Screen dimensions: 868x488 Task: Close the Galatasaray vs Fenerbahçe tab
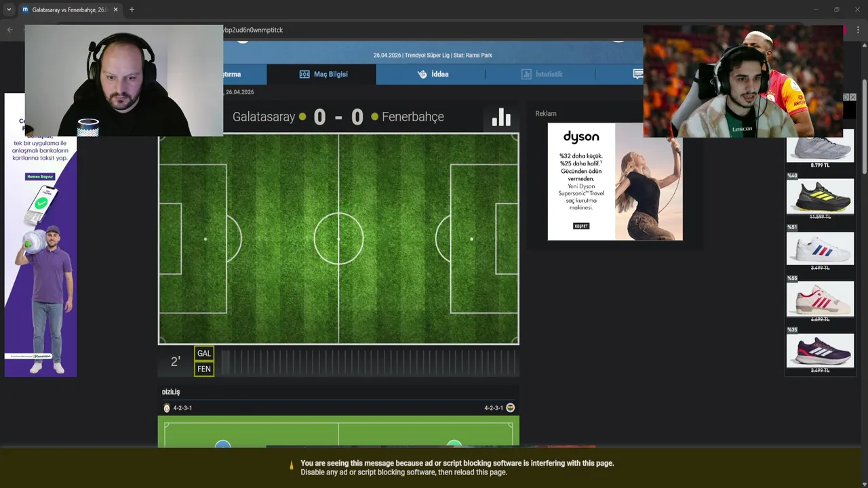point(115,9)
